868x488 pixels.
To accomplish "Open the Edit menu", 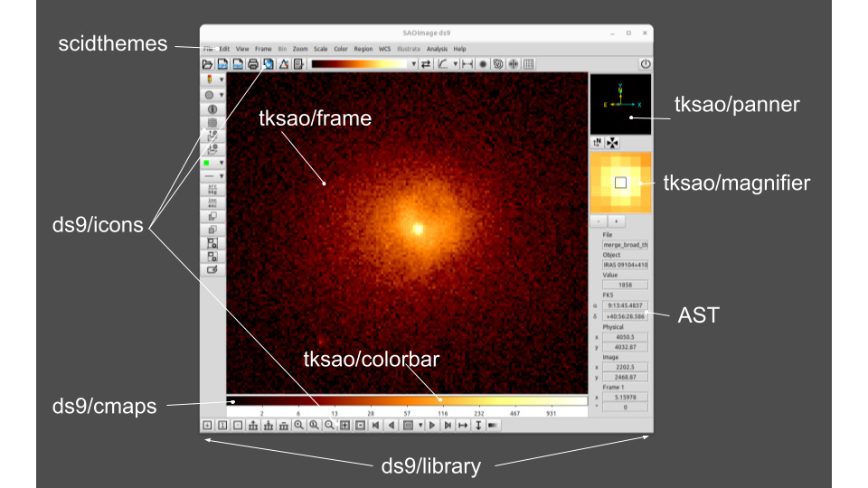I will [x=224, y=49].
